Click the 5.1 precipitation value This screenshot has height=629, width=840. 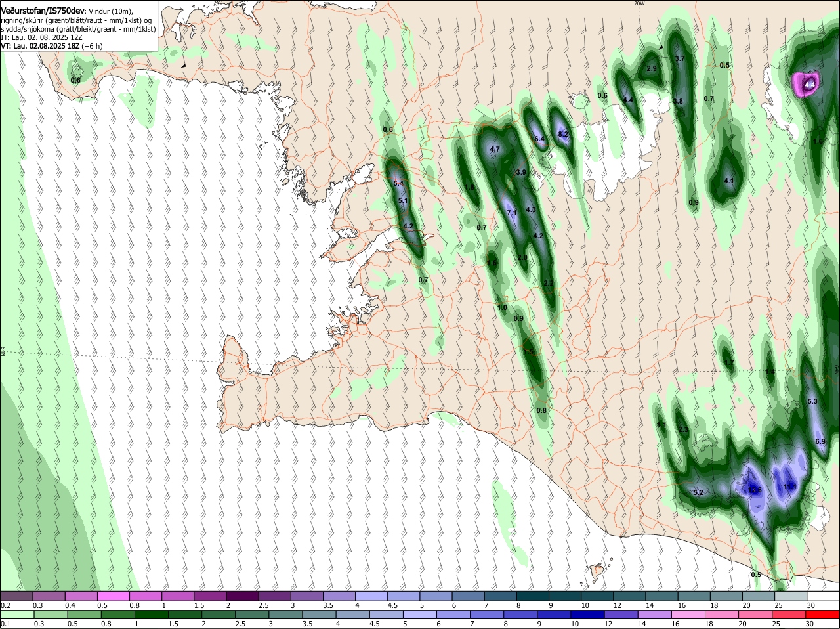pos(403,201)
